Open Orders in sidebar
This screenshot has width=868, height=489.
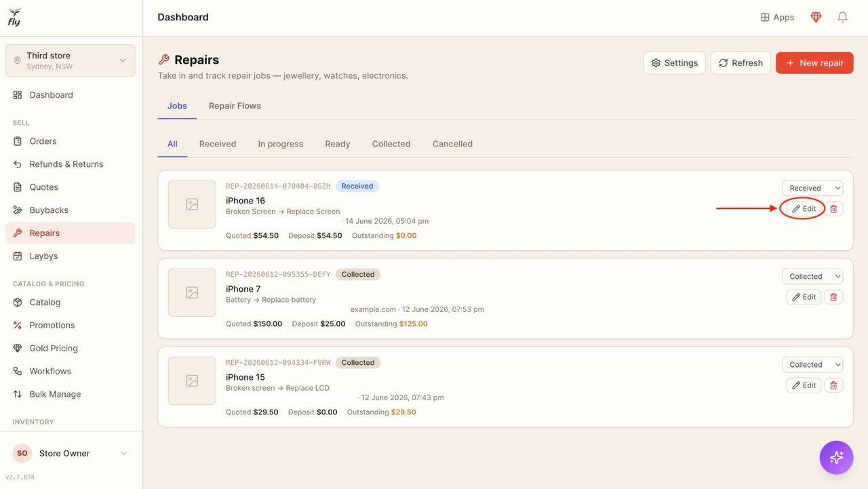tap(71, 141)
